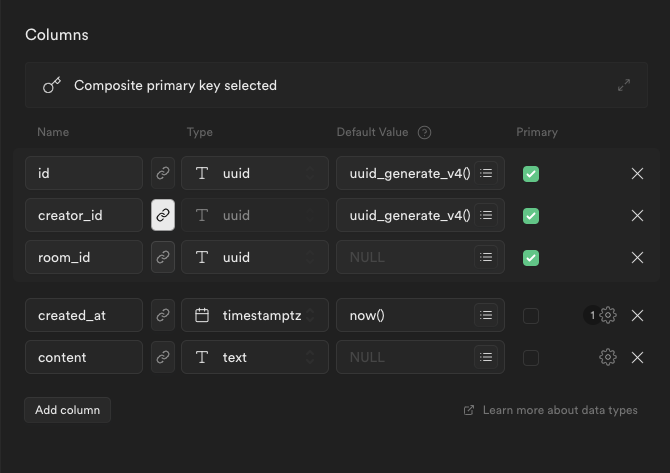
Task: Remove the room_id column with X
Action: (x=637, y=257)
